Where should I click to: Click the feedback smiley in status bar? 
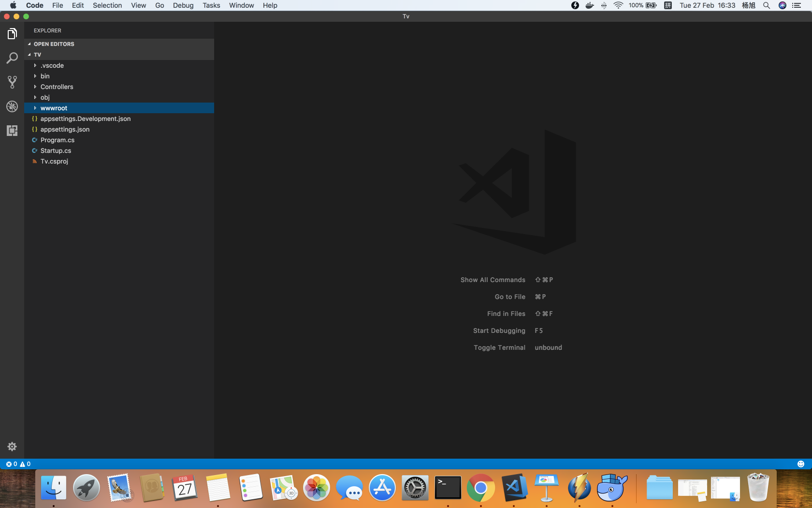coord(801,464)
